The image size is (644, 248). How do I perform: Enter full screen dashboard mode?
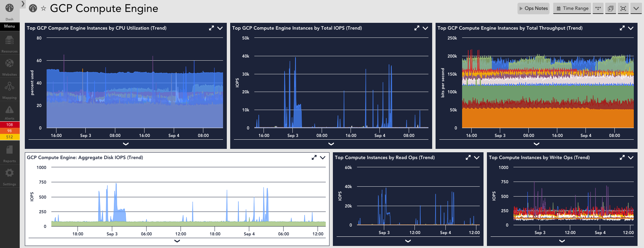point(623,9)
